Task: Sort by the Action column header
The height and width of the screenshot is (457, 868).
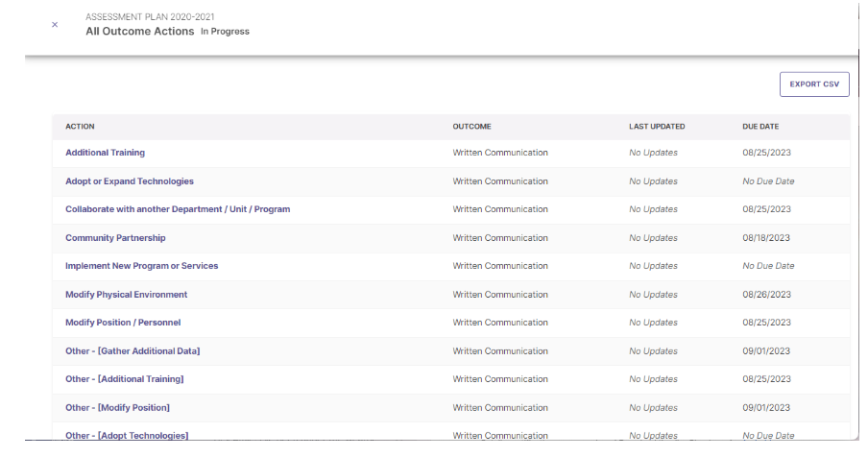Action: [x=80, y=127]
